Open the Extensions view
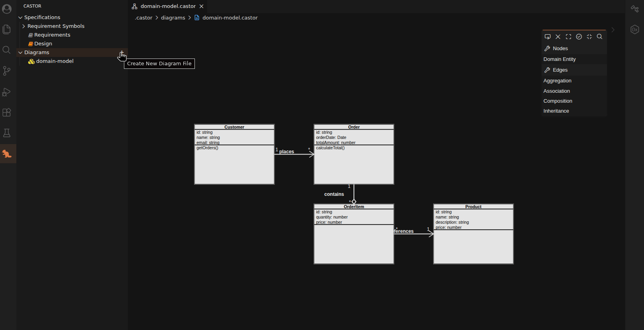This screenshot has width=644, height=330. [6, 112]
